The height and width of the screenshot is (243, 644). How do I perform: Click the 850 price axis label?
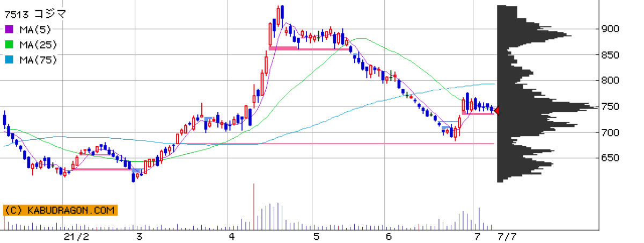[609, 55]
